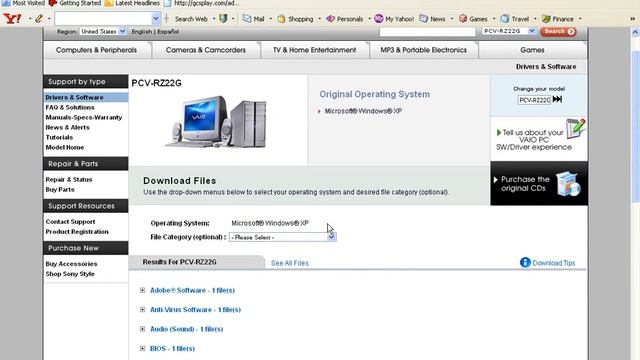Open Product Registration link
This screenshot has height=360, width=640.
click(x=77, y=232)
